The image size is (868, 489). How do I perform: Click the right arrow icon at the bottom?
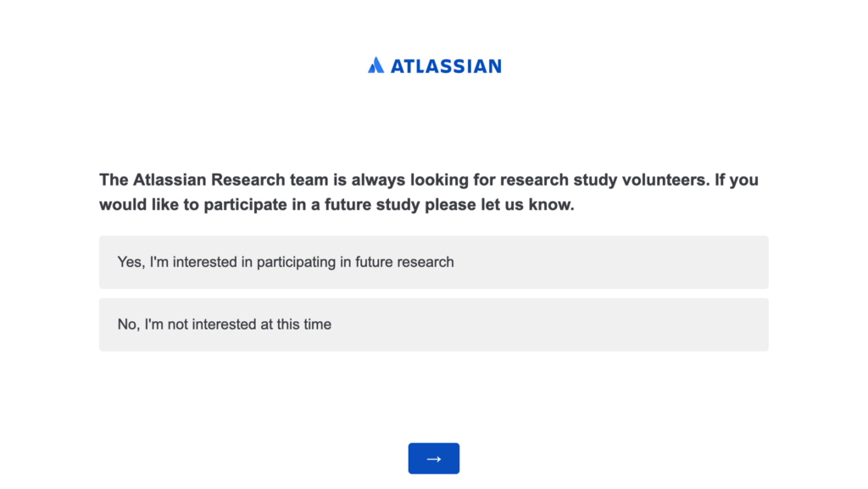coord(434,459)
